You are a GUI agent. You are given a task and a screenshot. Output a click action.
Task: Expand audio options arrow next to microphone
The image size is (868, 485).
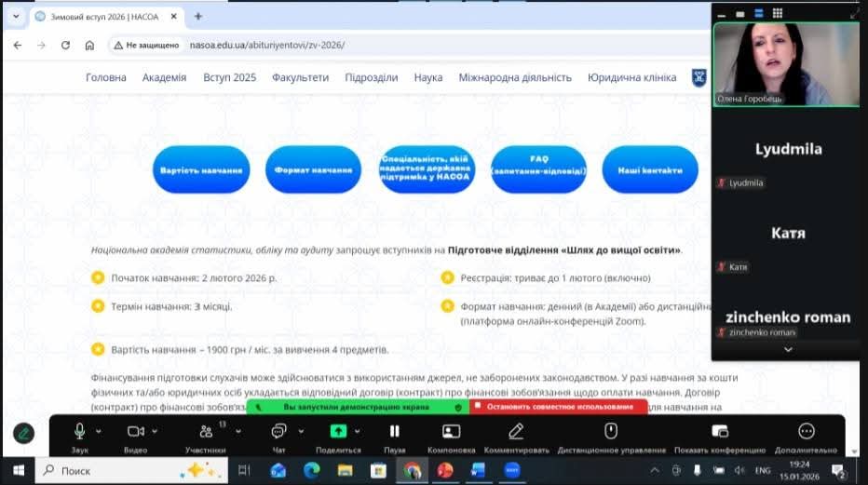[99, 431]
